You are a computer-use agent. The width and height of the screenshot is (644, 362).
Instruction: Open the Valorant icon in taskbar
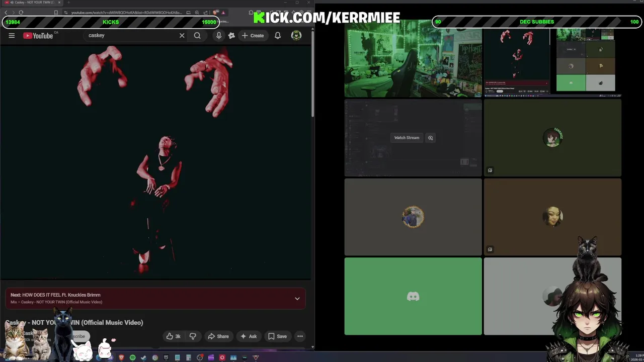[256, 357]
